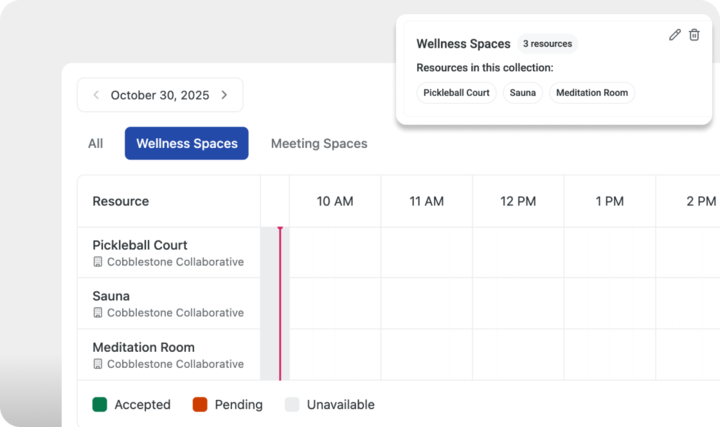Click the Pickleball Court resource chip
Viewport: 720px width, 427px height.
[x=456, y=93]
